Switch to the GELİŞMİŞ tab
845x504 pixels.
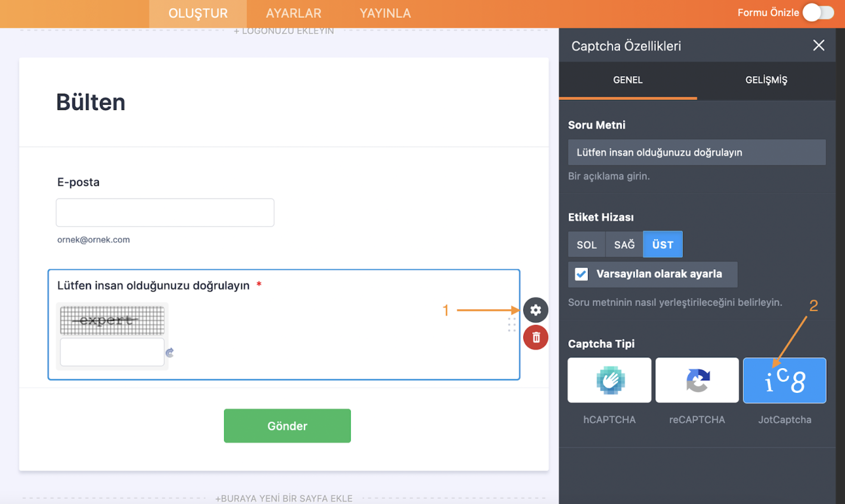[x=766, y=80]
